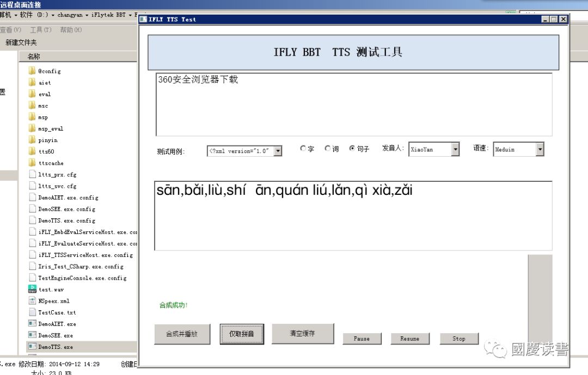Image resolution: width=588 pixels, height=375 pixels.
Task: Click the DemoSEE.exe.config file icon
Action: 32,209
